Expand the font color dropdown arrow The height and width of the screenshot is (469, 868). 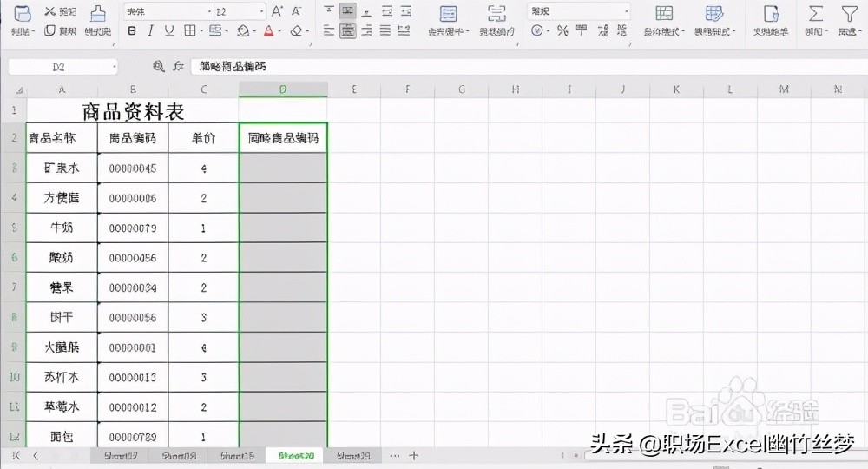(x=279, y=31)
